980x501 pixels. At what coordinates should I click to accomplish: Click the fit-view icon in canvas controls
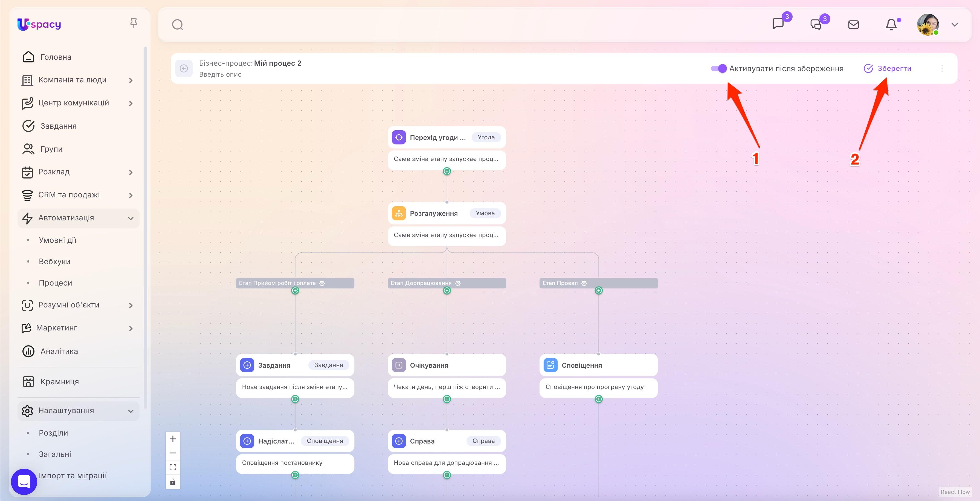click(x=173, y=467)
